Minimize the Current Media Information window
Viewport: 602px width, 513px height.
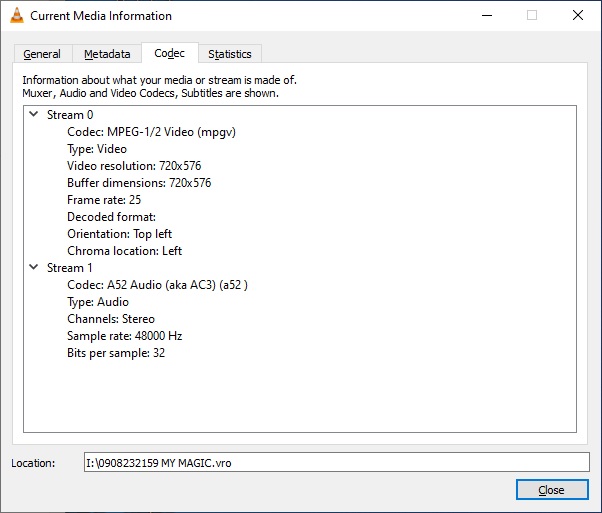click(486, 16)
